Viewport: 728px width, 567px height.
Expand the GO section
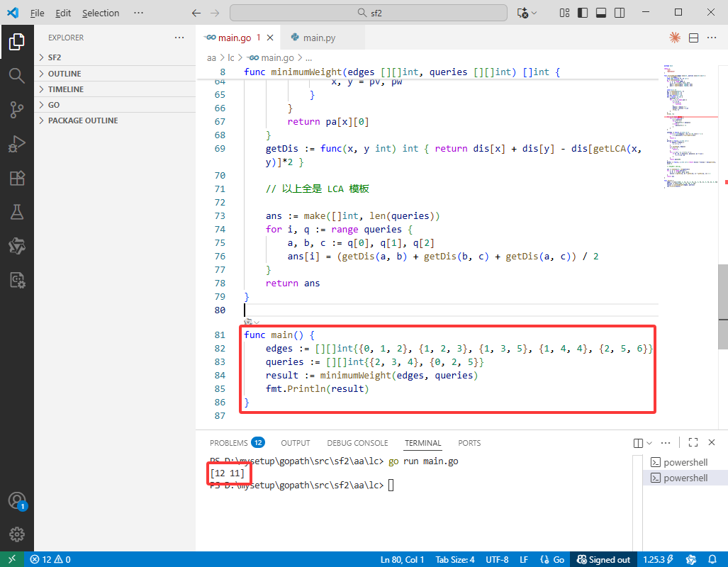(115, 105)
